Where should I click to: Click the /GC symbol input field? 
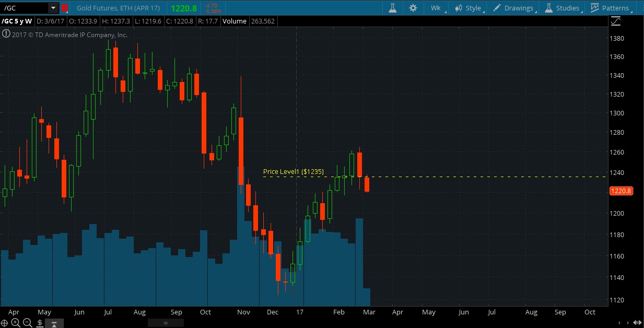click(25, 8)
